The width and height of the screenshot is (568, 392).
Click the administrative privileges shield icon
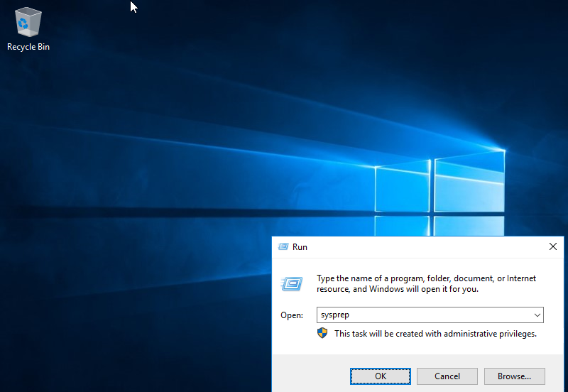(322, 333)
